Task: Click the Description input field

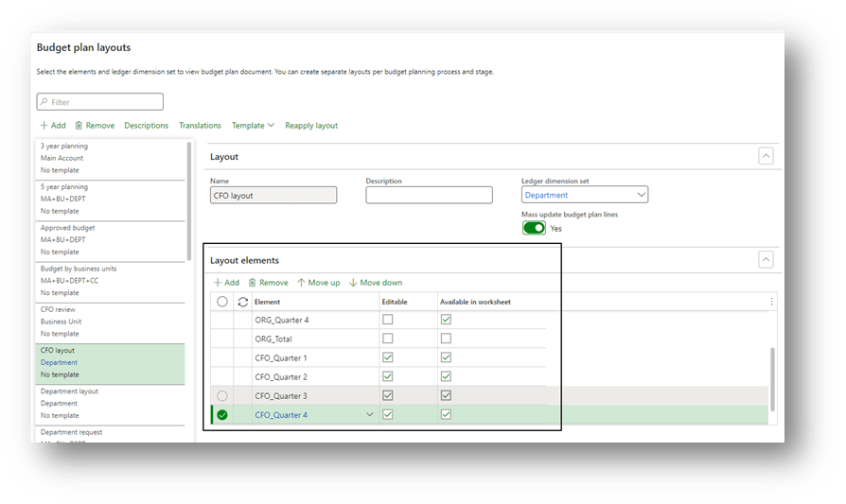Action: (x=429, y=195)
